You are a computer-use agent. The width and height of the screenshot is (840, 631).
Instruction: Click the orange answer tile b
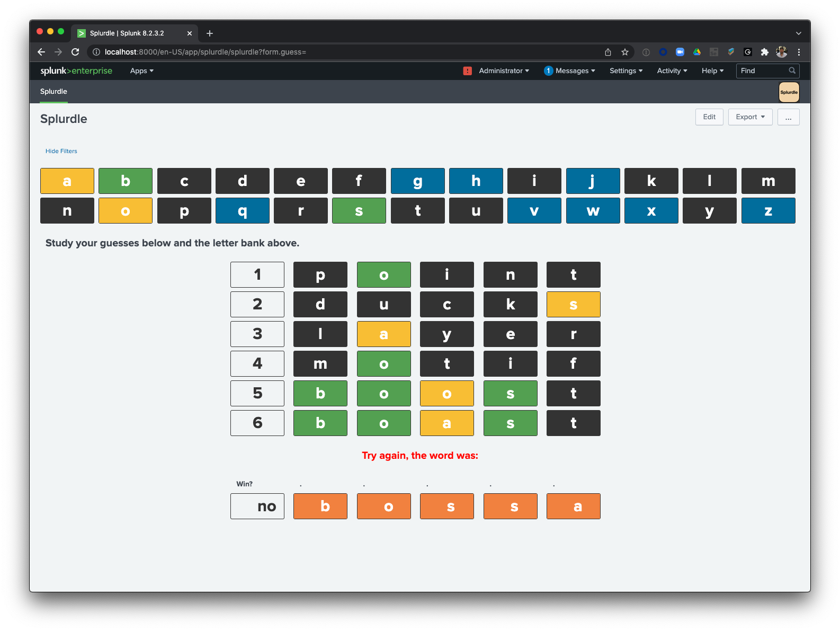[320, 506]
